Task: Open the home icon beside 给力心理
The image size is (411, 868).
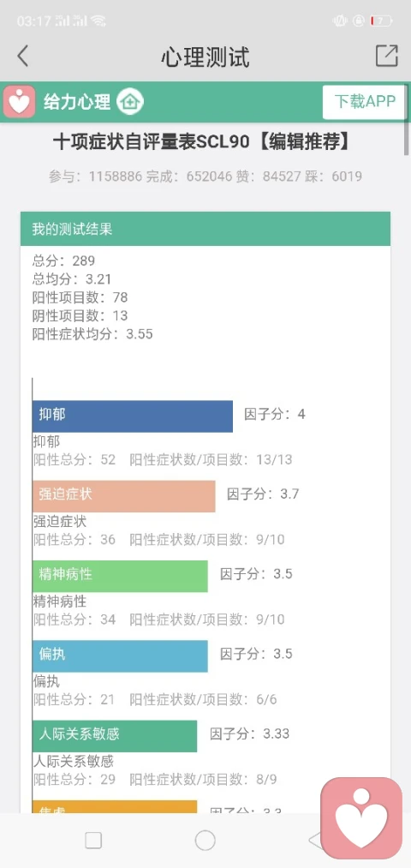Action: tap(130, 102)
